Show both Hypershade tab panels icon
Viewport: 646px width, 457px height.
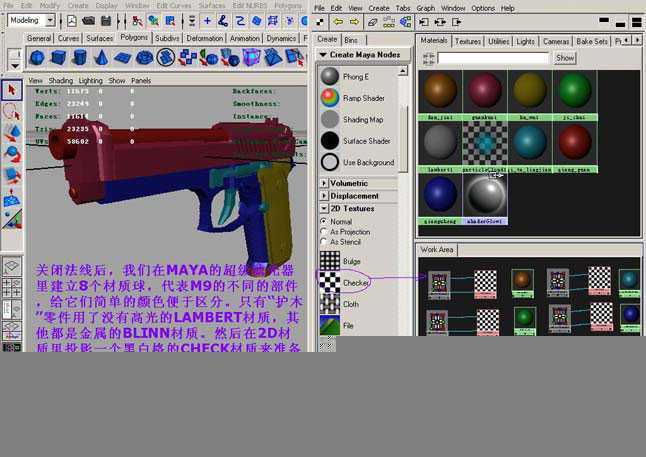point(637,22)
